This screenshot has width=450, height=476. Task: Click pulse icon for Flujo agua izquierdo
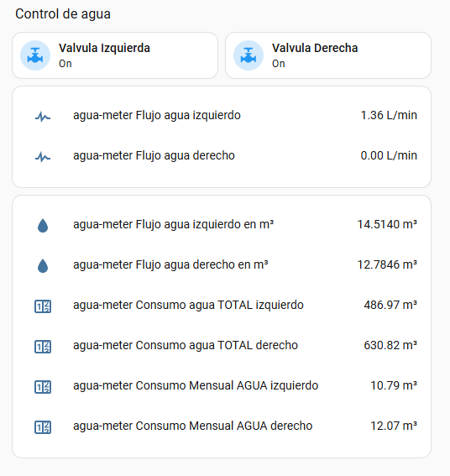pos(43,116)
